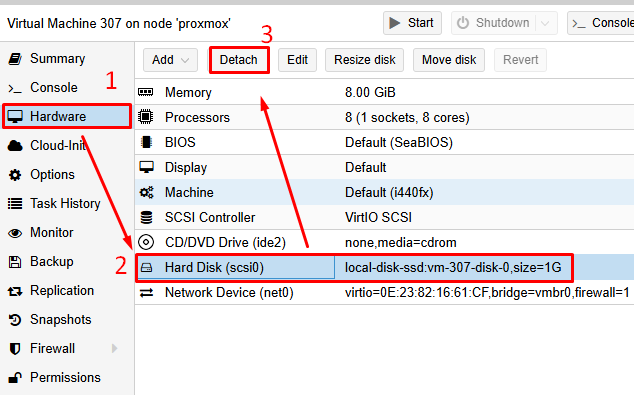
Task: Click the Resize disk button
Action: [x=364, y=60]
